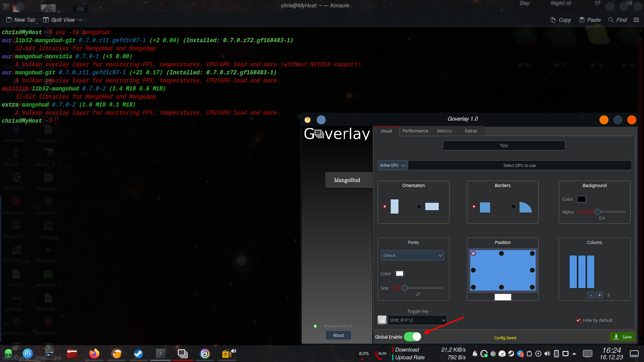This screenshot has height=362, width=644.
Task: Open the About dialog
Action: point(338,335)
